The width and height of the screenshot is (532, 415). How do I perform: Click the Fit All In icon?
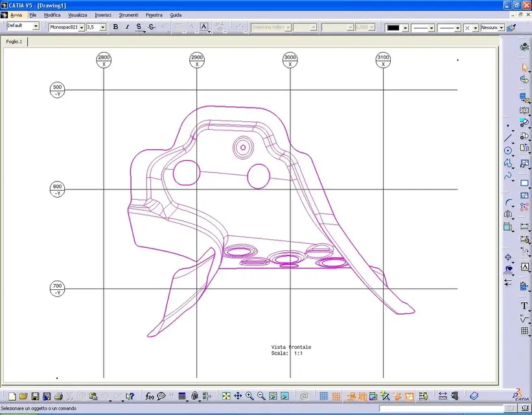point(226,396)
